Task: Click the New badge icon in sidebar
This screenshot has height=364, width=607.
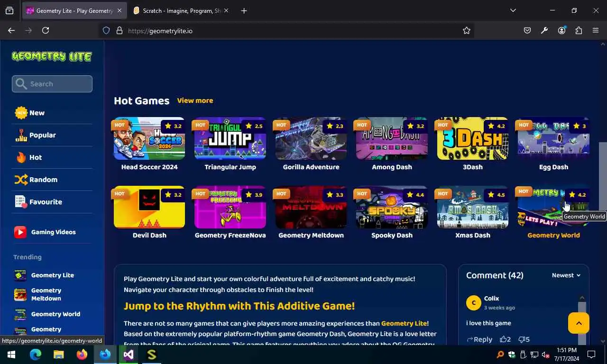Action: pyautogui.click(x=21, y=113)
